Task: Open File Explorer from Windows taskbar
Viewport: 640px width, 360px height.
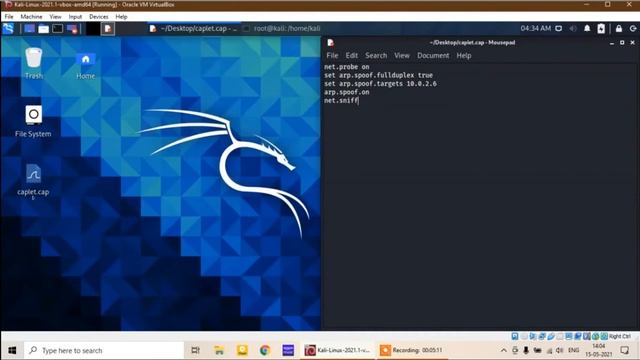Action: 219,350
